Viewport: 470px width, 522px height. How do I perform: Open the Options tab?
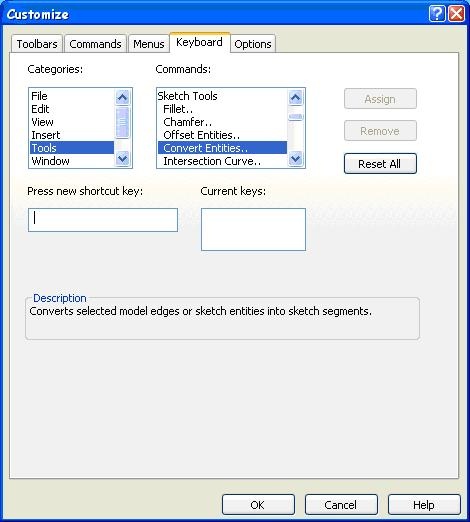click(x=253, y=44)
